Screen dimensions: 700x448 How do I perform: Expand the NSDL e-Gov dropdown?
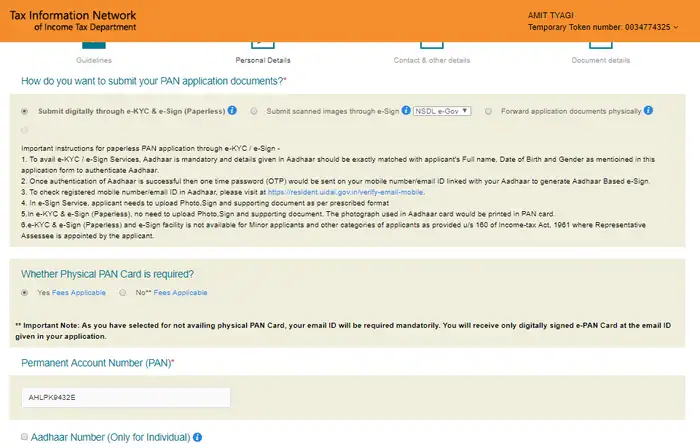click(441, 111)
